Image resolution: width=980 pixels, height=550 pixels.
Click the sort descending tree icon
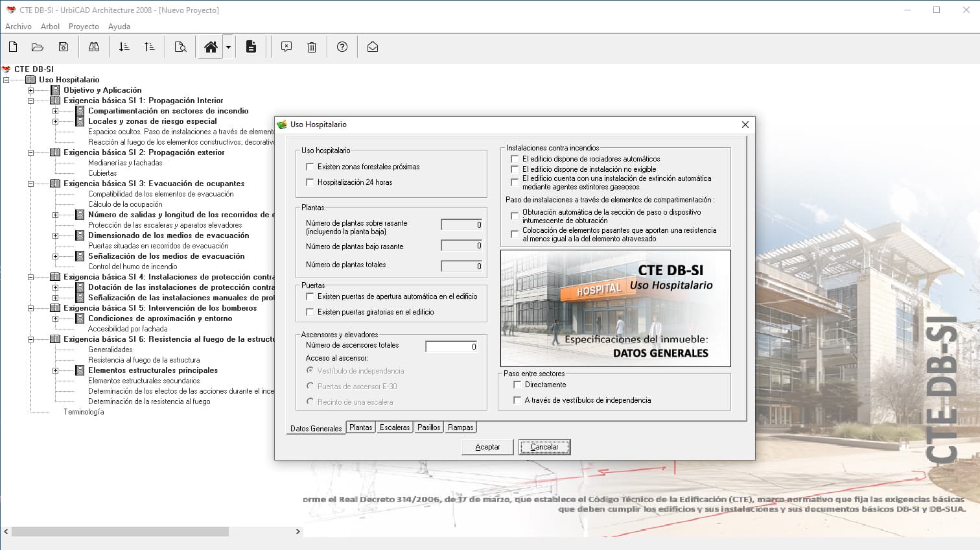tap(124, 47)
